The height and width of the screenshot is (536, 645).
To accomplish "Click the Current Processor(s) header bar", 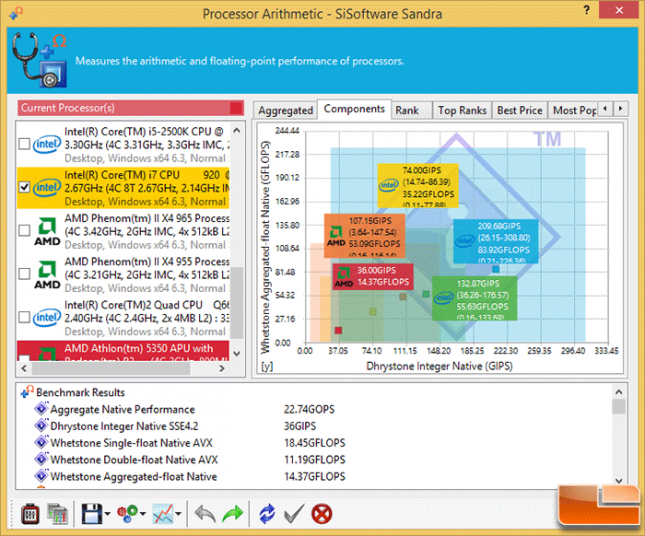I will 130,108.
